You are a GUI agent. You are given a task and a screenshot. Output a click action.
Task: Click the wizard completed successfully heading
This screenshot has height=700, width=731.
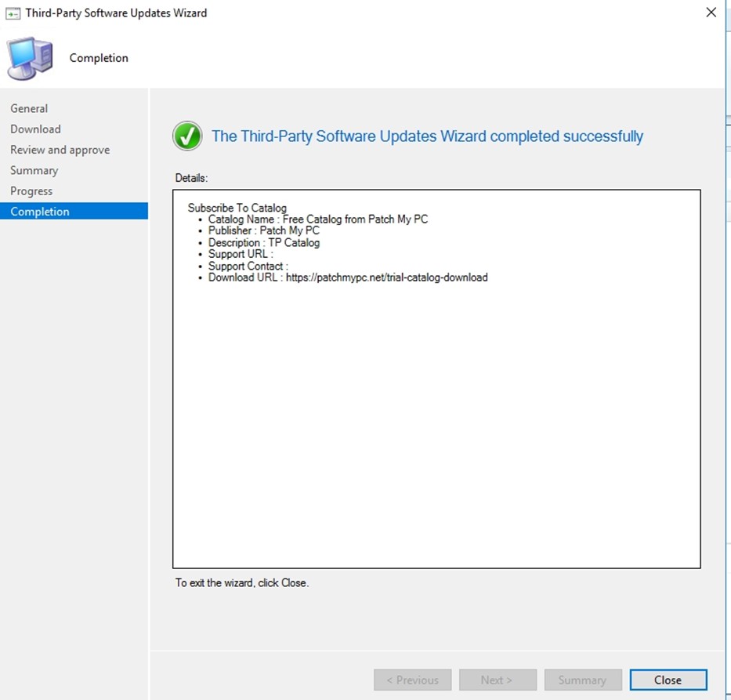[x=428, y=136]
